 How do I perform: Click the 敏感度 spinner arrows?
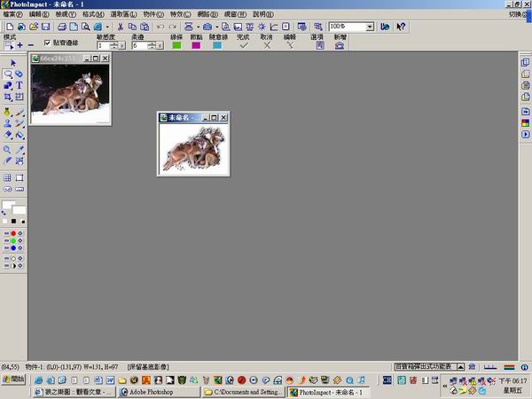(114, 45)
